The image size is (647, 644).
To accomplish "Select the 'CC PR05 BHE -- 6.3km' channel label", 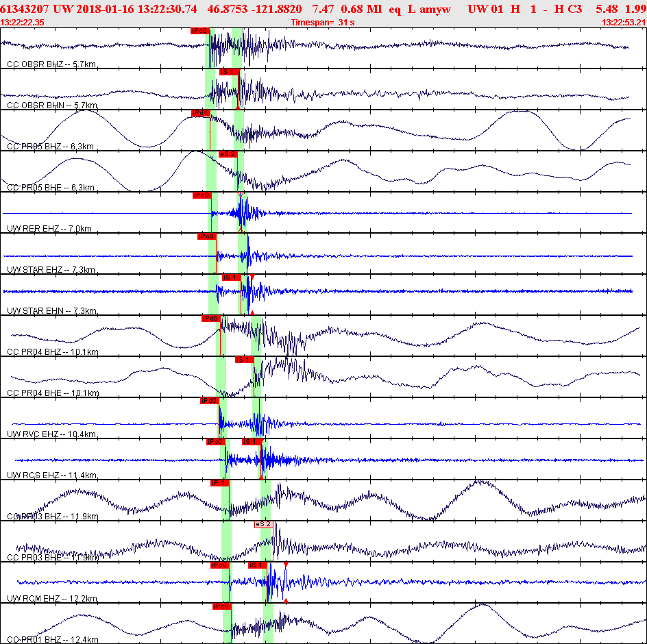I will 51,187.
